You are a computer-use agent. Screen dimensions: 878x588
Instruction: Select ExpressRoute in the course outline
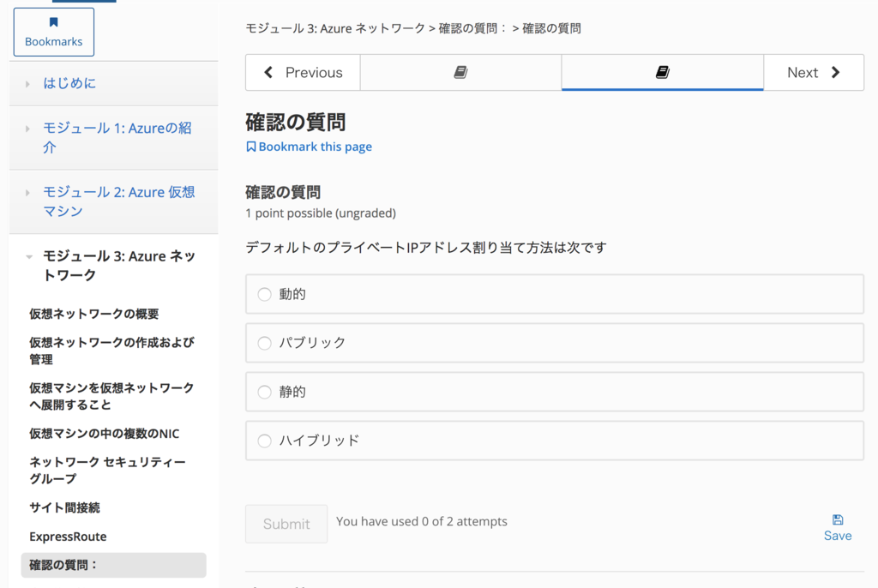click(x=68, y=537)
